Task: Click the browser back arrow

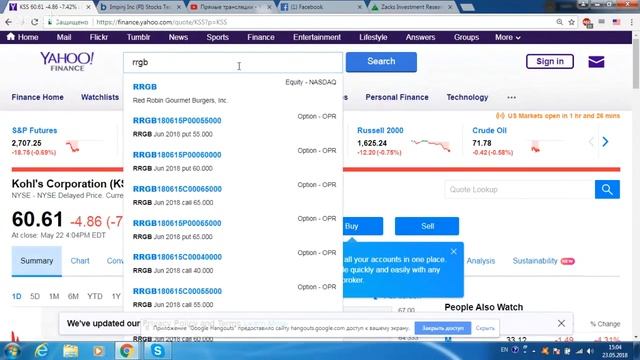Action: tap(9, 22)
